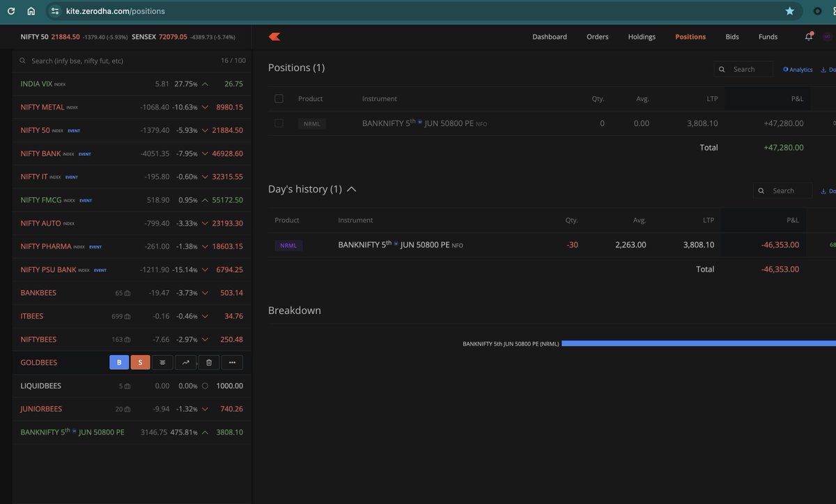The image size is (836, 504).
Task: Click the +47,280.00 total P&L value
Action: click(784, 148)
